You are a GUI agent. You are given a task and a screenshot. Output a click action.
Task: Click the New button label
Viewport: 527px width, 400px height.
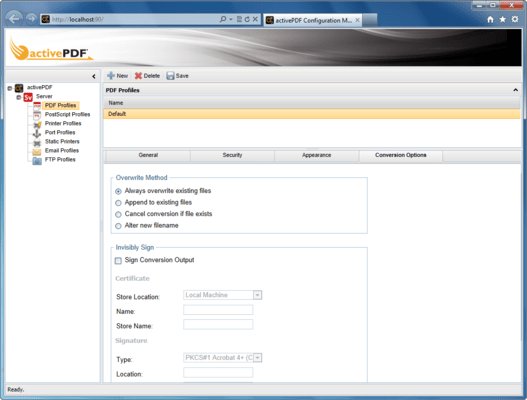point(122,76)
